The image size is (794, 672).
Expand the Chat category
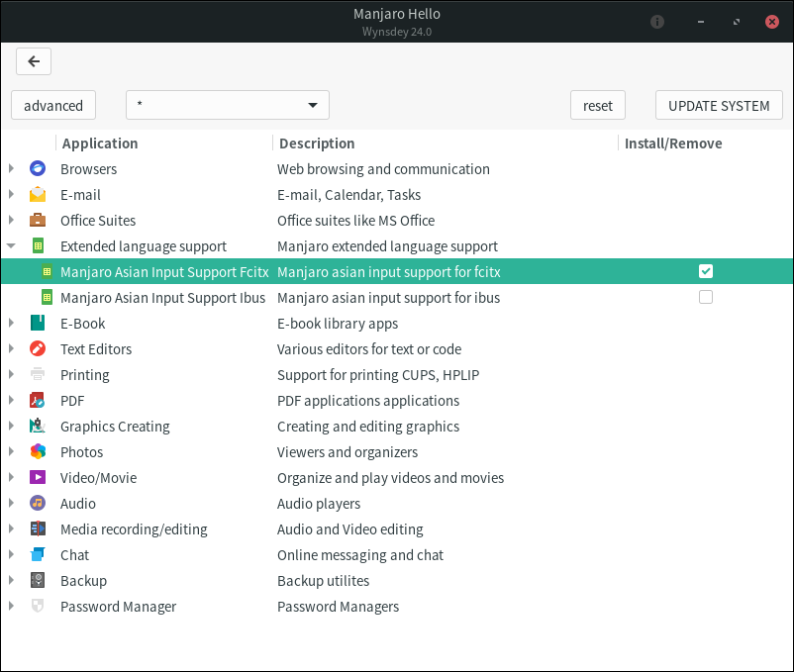coord(11,554)
